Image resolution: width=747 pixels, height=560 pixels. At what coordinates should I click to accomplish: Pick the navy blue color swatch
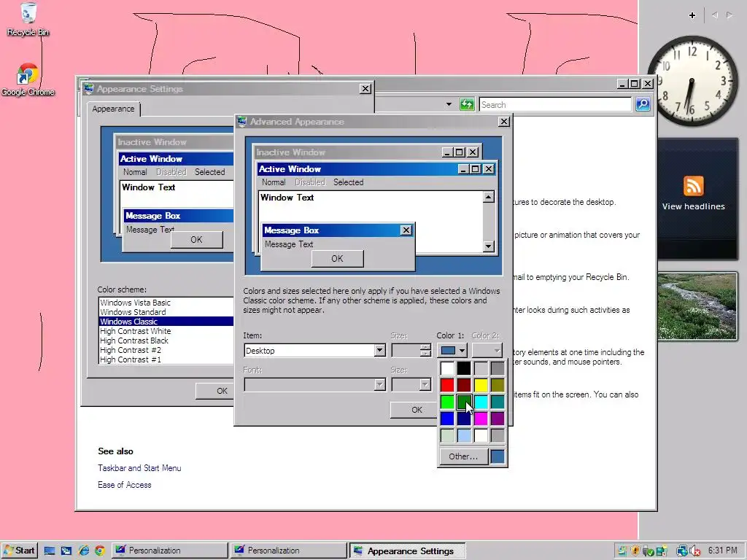pyautogui.click(x=464, y=419)
